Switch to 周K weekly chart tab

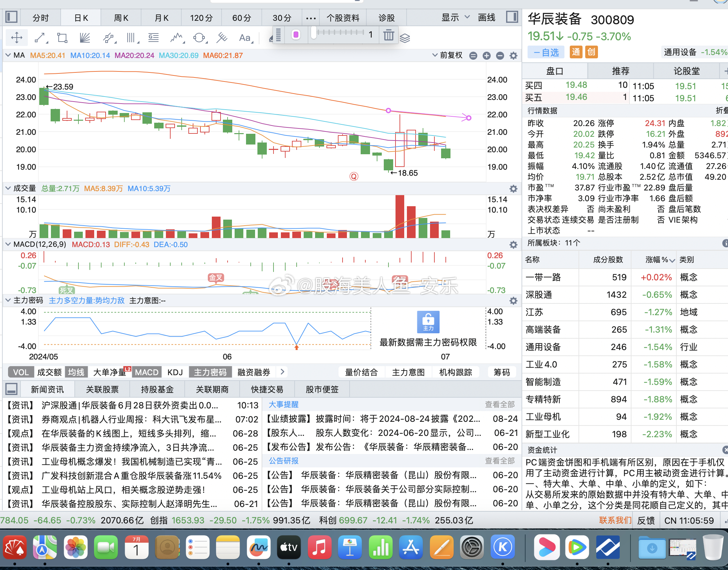pyautogui.click(x=121, y=18)
